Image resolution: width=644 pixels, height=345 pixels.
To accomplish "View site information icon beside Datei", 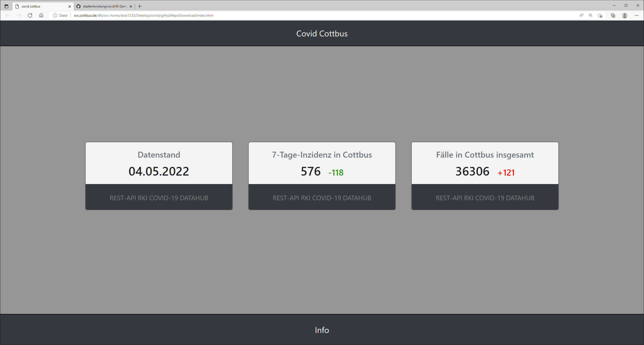I will click(55, 15).
